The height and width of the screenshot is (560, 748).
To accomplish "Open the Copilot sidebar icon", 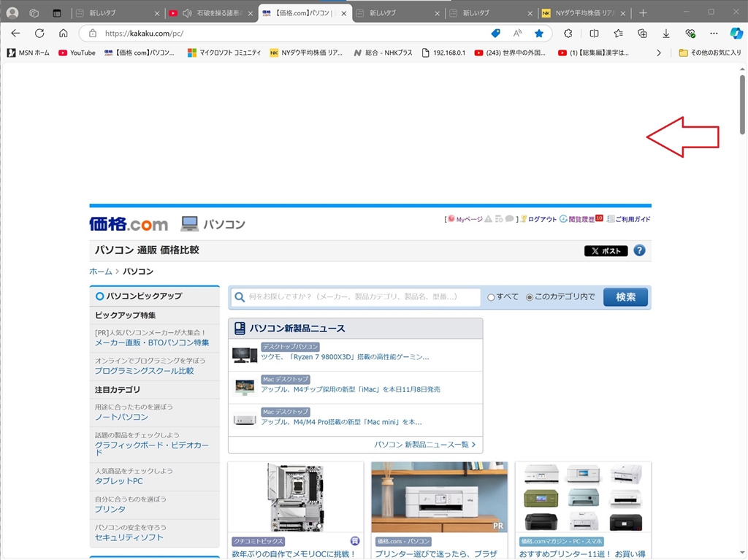I will click(x=736, y=34).
